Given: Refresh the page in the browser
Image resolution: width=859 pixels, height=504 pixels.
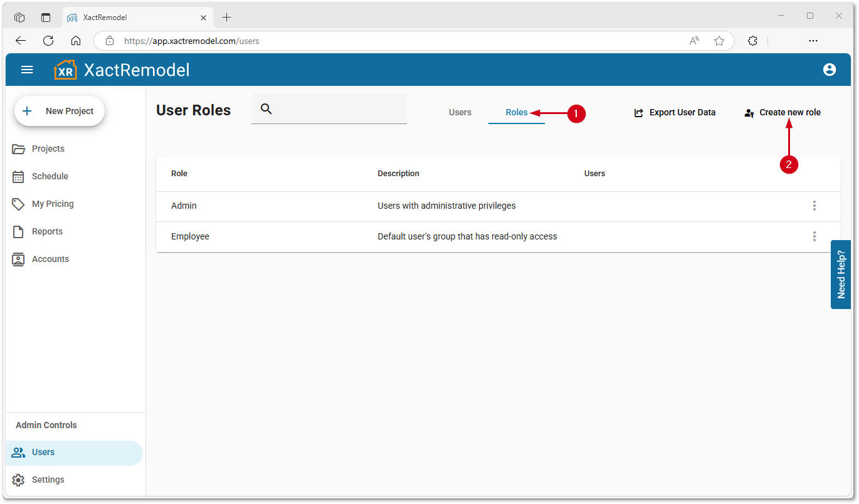Looking at the screenshot, I should 48,41.
